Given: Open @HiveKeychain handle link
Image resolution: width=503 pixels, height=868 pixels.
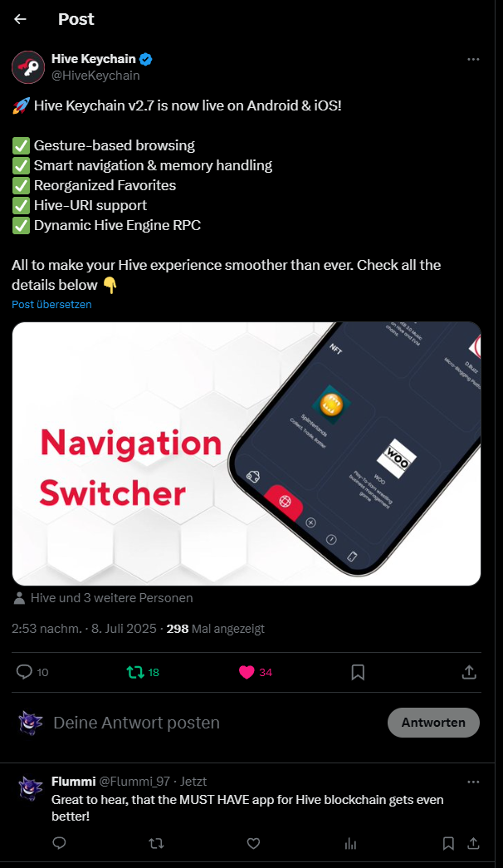Looking at the screenshot, I should tap(95, 76).
